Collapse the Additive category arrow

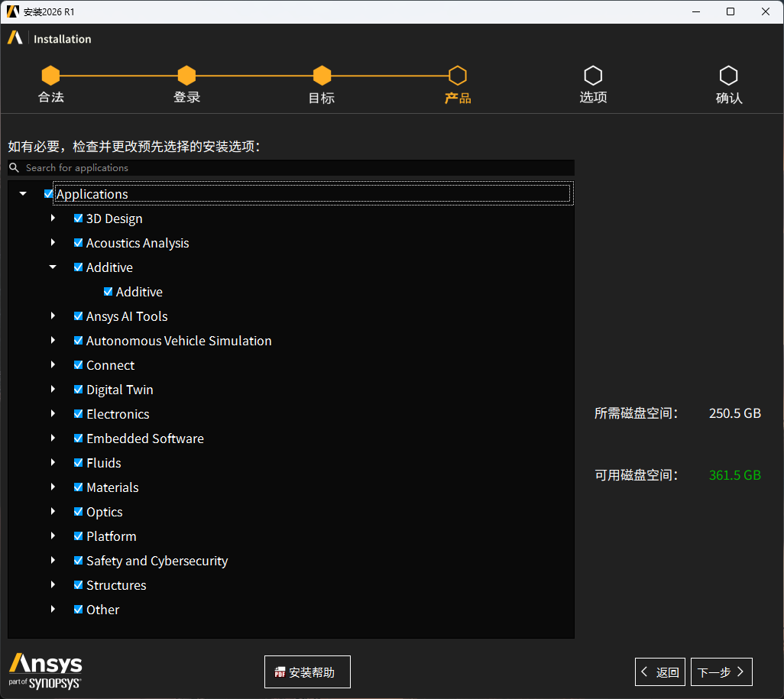53,267
